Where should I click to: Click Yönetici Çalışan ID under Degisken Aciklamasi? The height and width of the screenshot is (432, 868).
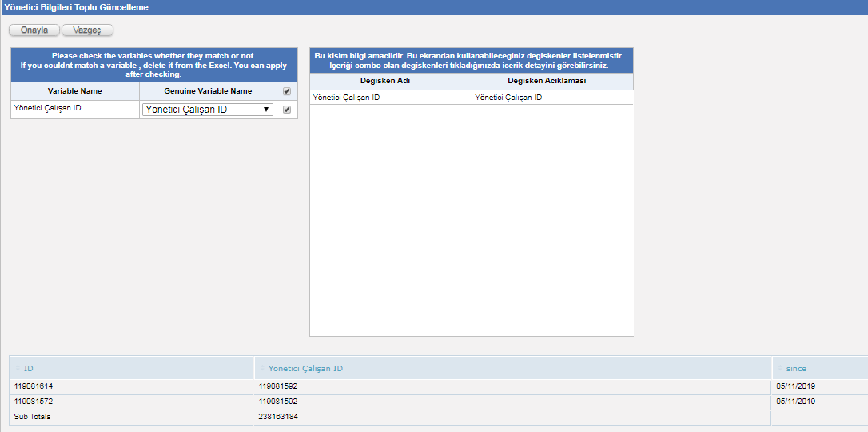(x=509, y=98)
